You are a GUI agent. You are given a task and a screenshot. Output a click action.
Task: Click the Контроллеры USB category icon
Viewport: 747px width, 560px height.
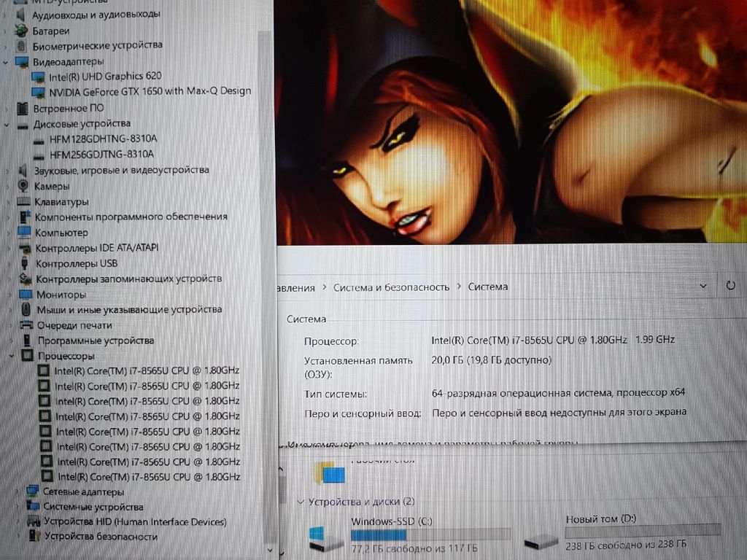[x=25, y=263]
